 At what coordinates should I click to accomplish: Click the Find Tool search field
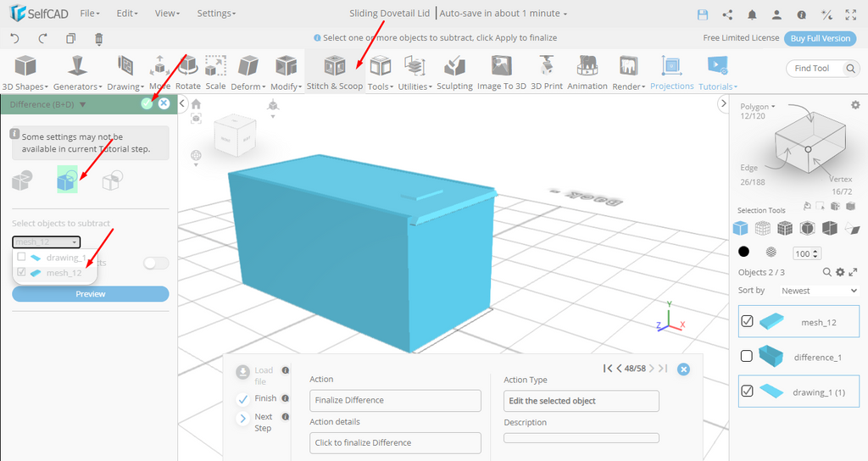(x=821, y=68)
